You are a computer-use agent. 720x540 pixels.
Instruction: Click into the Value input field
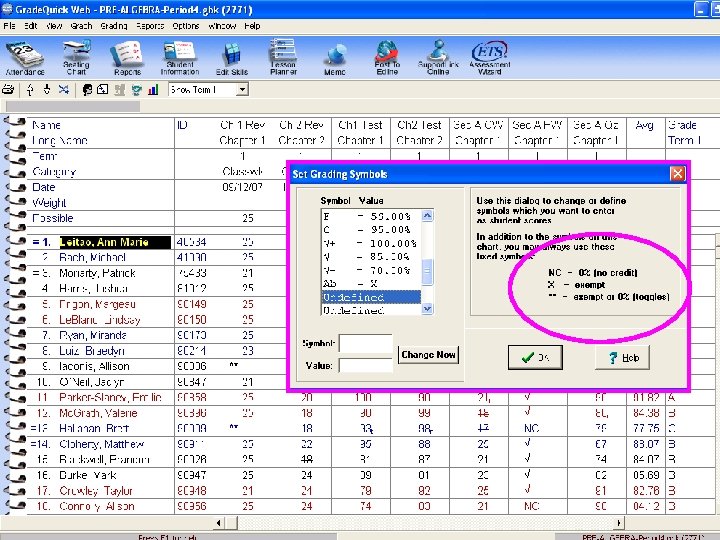(x=366, y=366)
